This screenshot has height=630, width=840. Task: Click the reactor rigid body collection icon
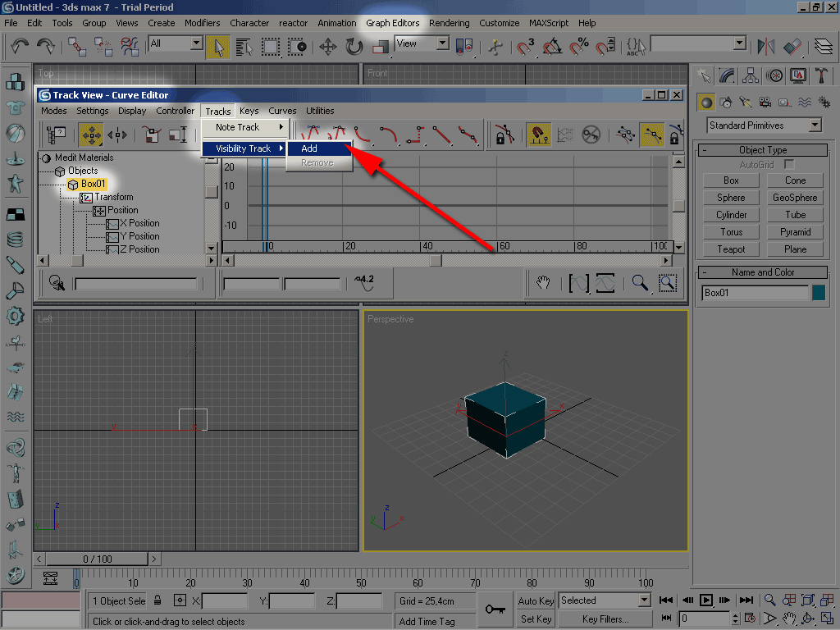(x=15, y=82)
